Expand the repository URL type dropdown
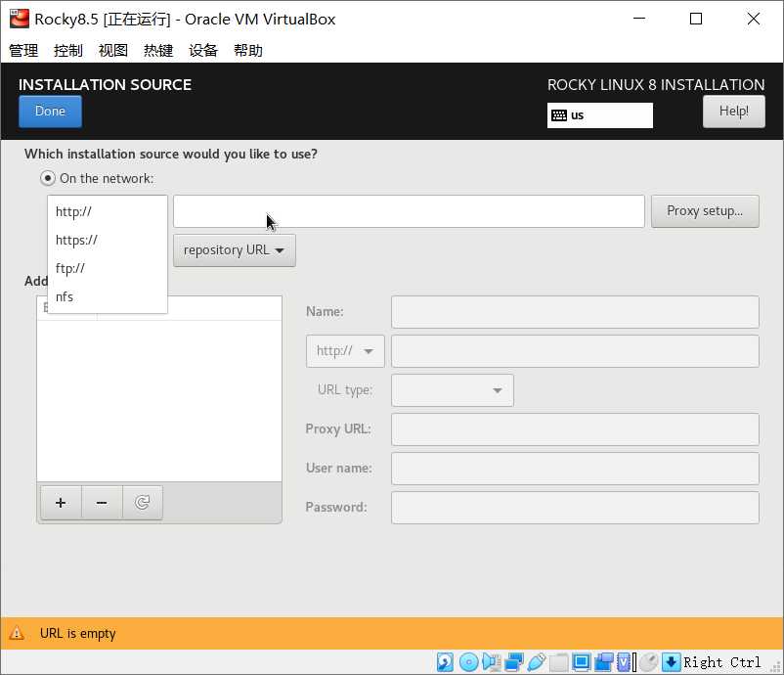 (234, 249)
